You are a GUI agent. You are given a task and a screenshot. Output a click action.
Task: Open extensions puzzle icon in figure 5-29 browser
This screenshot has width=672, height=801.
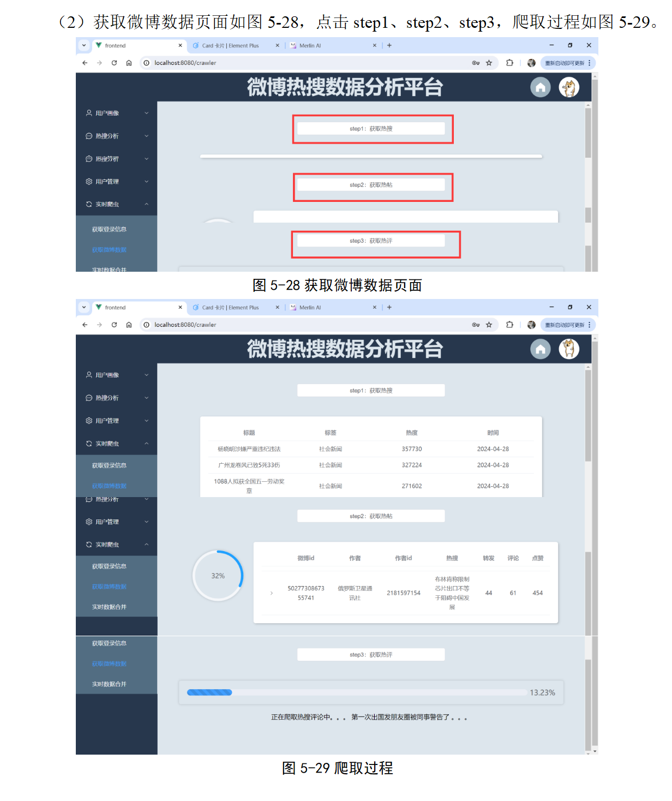[509, 325]
